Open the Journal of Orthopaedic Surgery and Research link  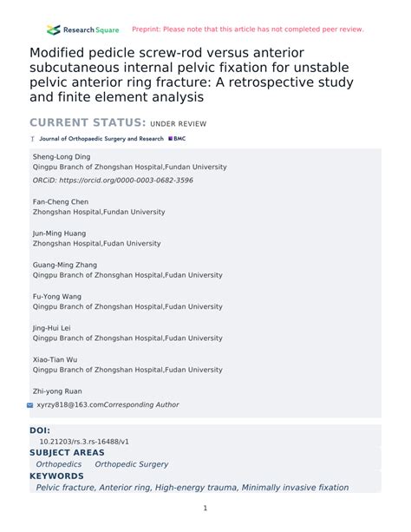click(x=101, y=139)
